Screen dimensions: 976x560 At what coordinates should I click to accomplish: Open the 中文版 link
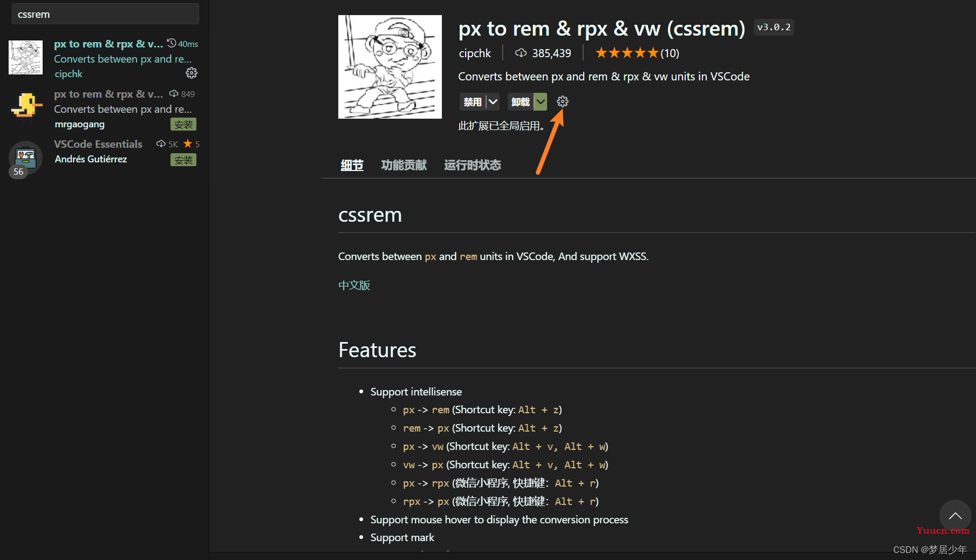click(354, 285)
